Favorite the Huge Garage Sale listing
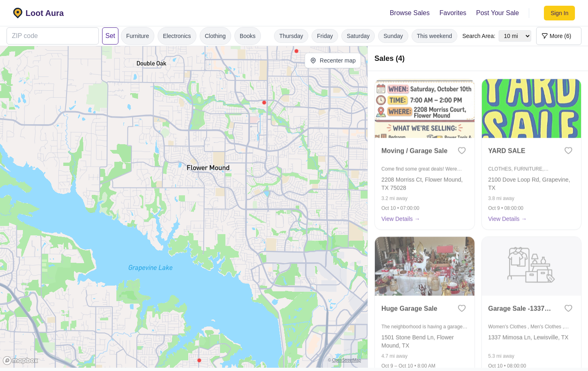This screenshot has height=371, width=588. click(x=462, y=308)
